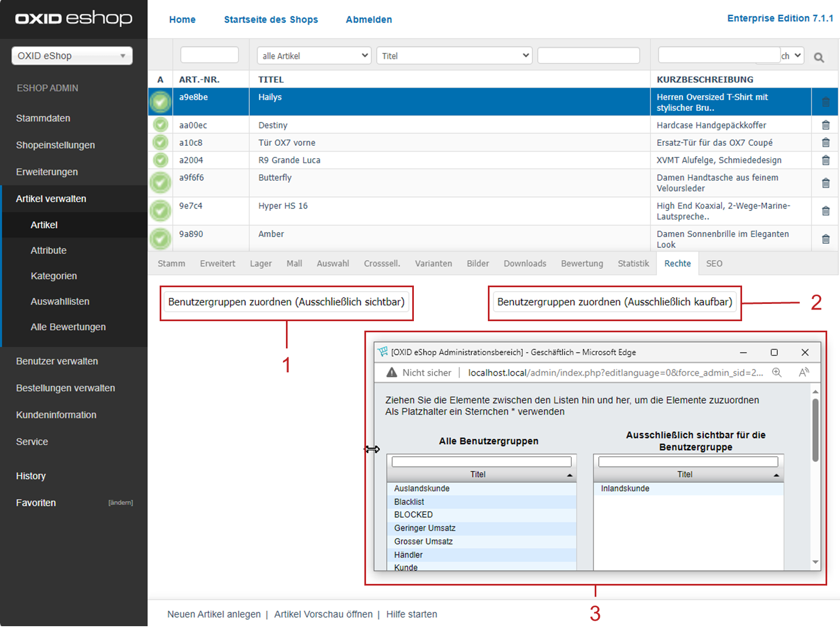
Task: Click trash icon for Tür OX7 vorne
Action: 826,142
